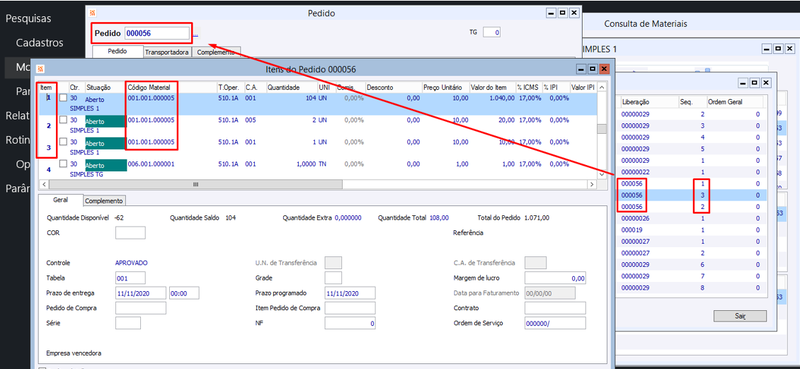Open Cadastros in the left menu
Viewport: 800px width, 369px height.
coord(40,43)
